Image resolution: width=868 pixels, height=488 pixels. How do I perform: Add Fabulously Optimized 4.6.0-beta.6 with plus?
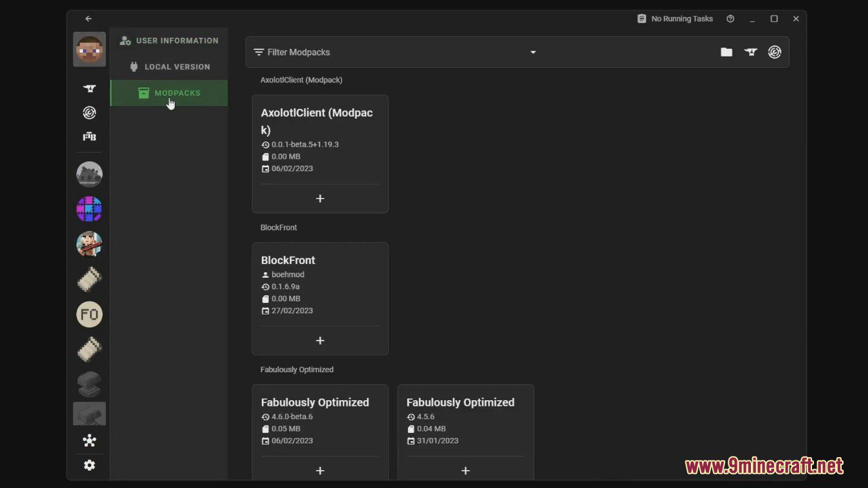[320, 471]
